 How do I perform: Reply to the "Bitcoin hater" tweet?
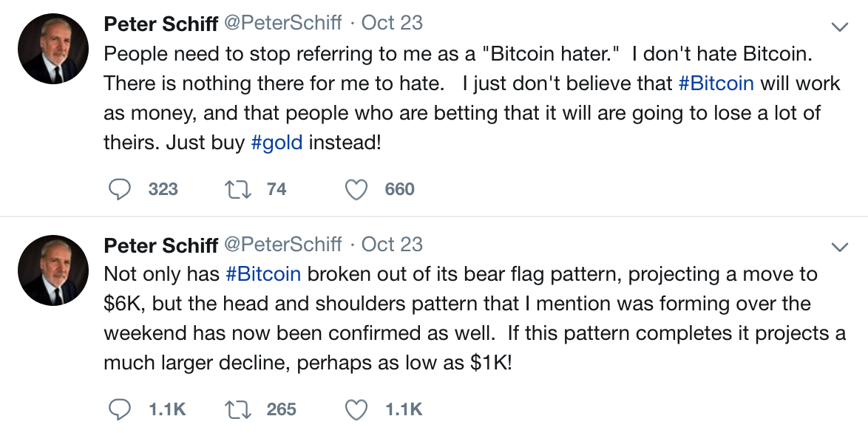pyautogui.click(x=120, y=190)
